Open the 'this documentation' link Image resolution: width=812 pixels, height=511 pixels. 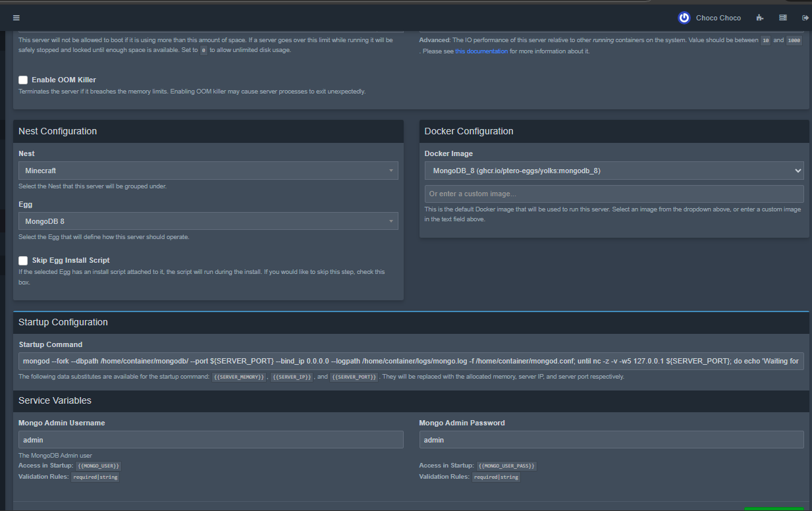point(481,51)
